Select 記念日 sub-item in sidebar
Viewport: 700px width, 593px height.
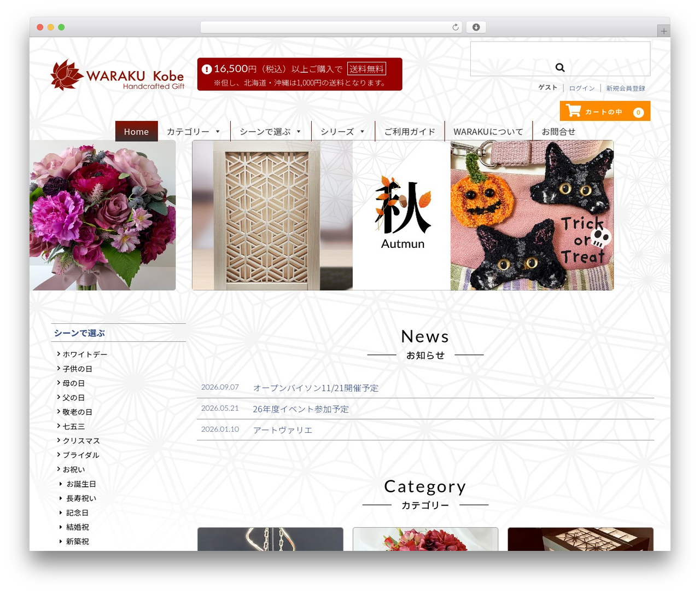point(77,513)
